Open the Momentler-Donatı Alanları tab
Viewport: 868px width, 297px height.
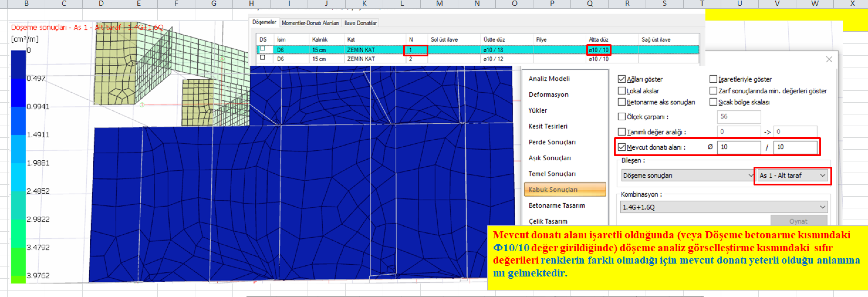[x=310, y=23]
